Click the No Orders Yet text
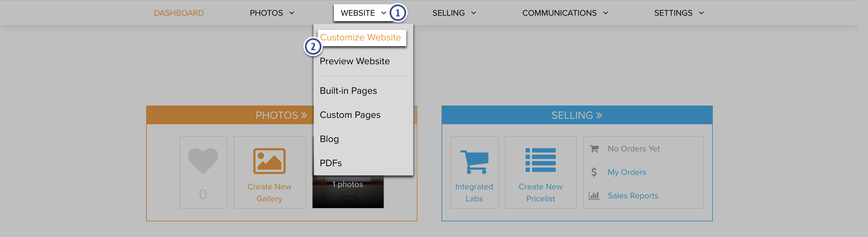Screen dimensions: 868x237 click(634, 149)
